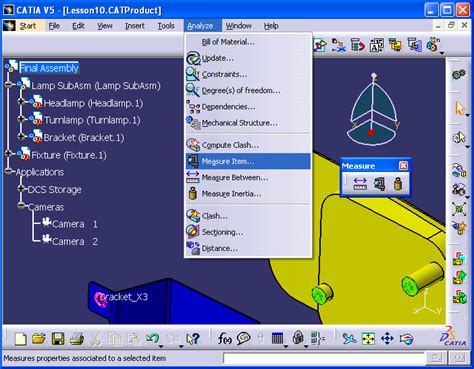Viewport: 474px width, 369px height.
Task: Collapse the Lamp SubAsm tree node
Action: point(8,85)
